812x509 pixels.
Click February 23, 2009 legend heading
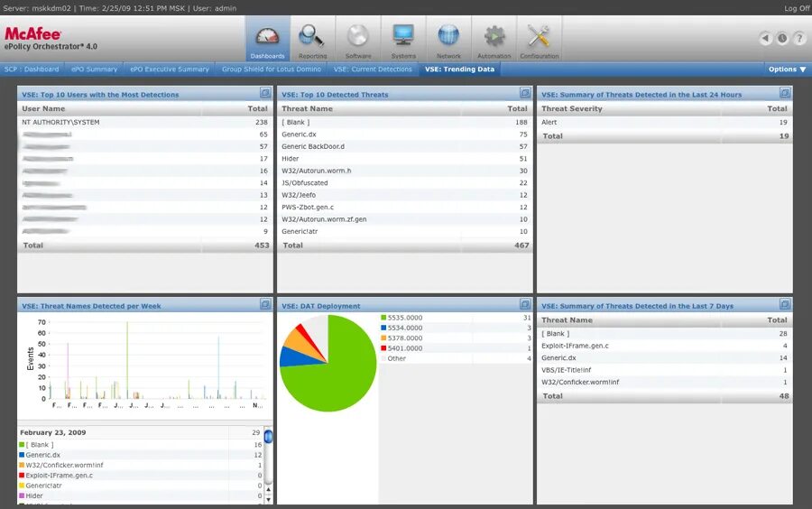53,432
